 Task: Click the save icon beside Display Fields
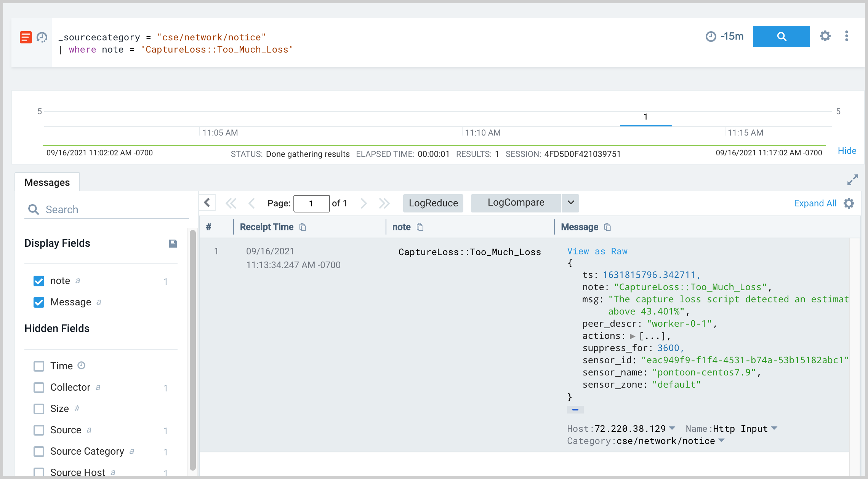coord(173,243)
